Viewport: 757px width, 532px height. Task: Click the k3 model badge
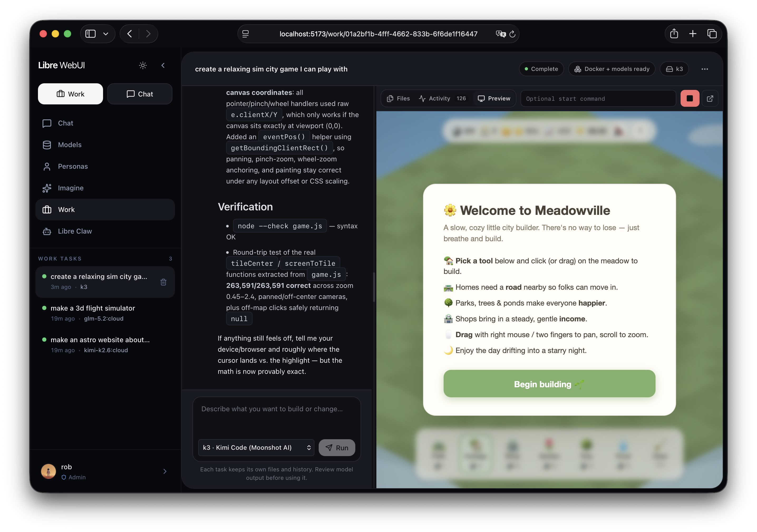click(x=674, y=69)
